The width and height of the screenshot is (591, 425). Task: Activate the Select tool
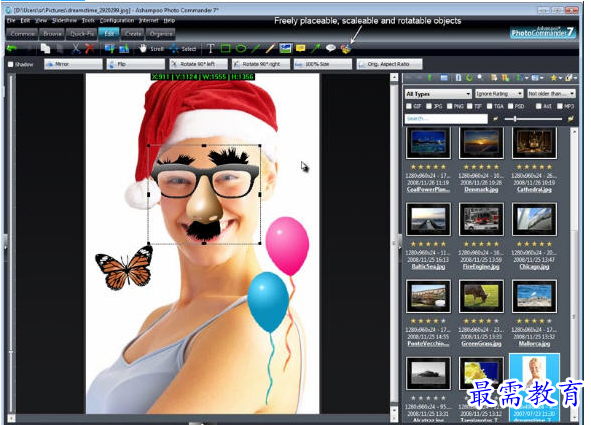click(183, 49)
